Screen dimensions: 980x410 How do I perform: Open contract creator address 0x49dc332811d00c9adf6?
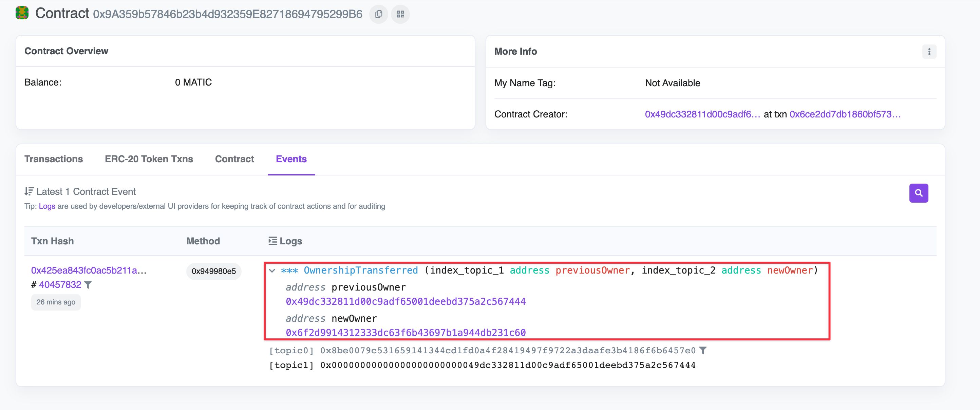[702, 114]
